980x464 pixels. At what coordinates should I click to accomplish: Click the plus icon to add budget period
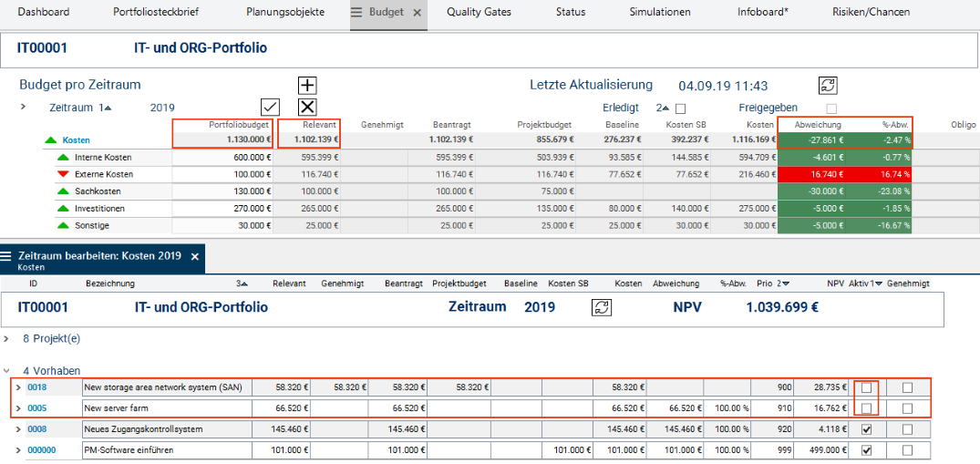click(308, 85)
